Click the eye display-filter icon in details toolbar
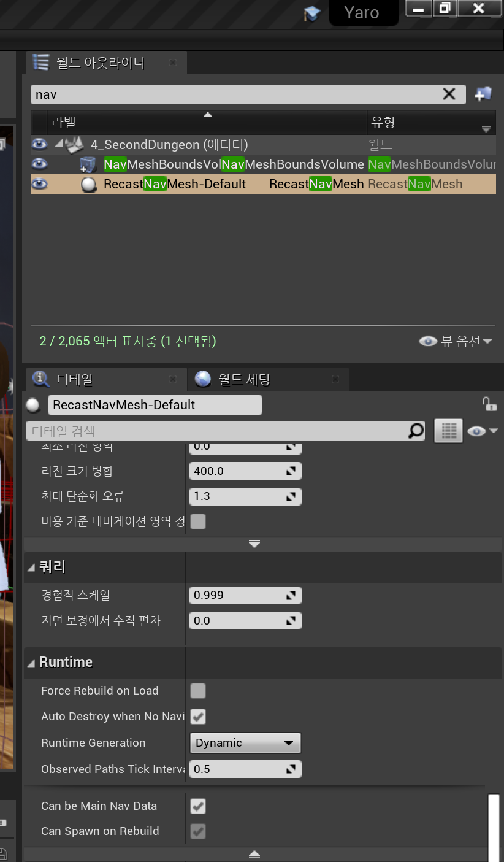Image resolution: width=504 pixels, height=862 pixels. [477, 430]
